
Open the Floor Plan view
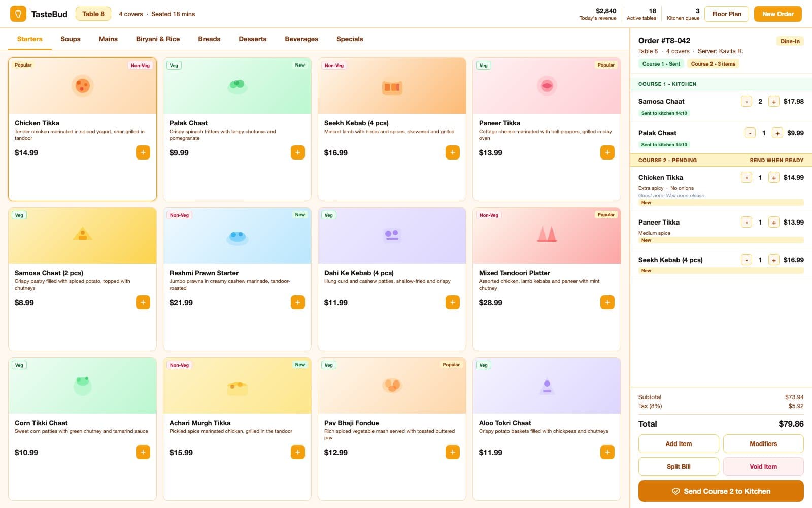point(727,14)
